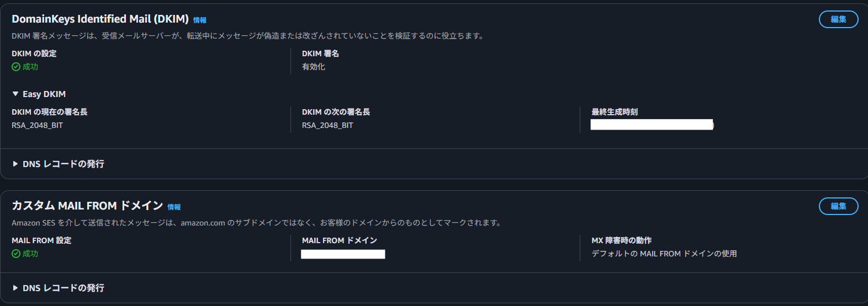Click the MX 障害時の動作 label

pyautogui.click(x=621, y=240)
